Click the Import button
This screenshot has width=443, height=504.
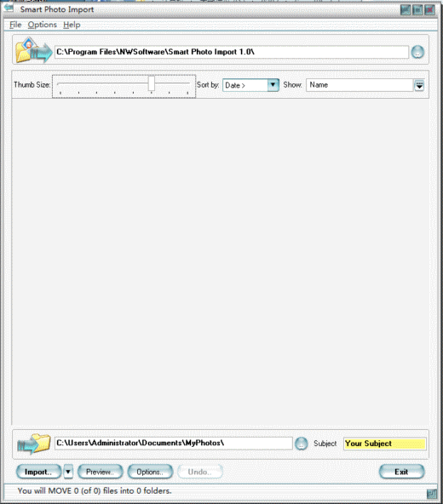pyautogui.click(x=38, y=472)
